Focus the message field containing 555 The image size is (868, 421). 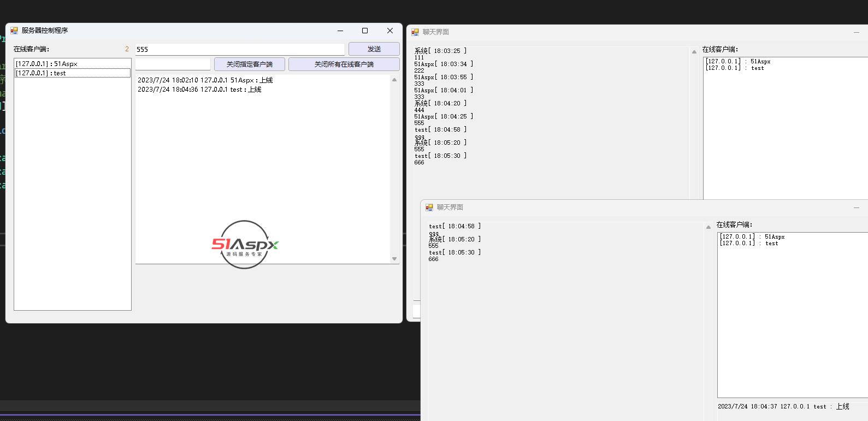240,49
